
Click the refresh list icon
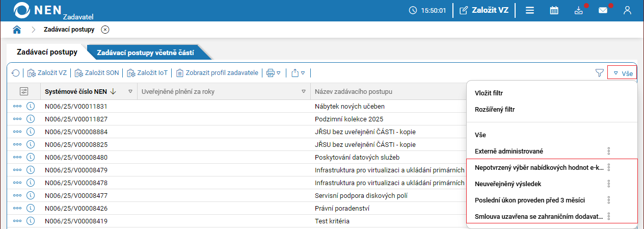click(x=16, y=73)
